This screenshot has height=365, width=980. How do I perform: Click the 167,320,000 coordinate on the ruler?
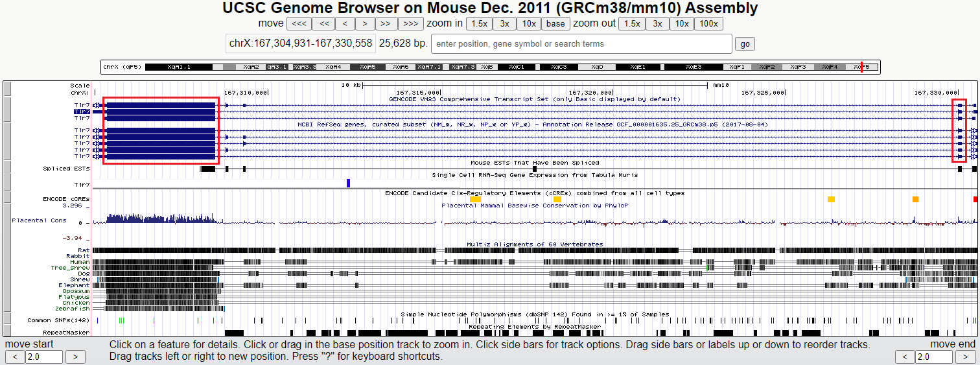pyautogui.click(x=589, y=93)
